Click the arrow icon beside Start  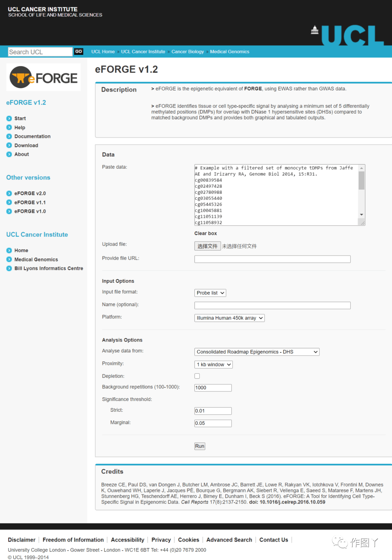pyautogui.click(x=9, y=118)
